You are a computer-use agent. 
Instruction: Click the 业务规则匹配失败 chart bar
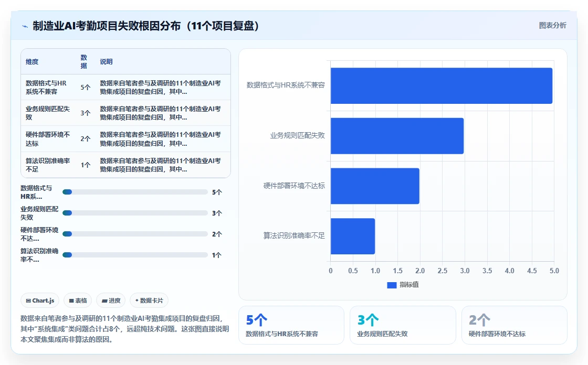pos(397,136)
